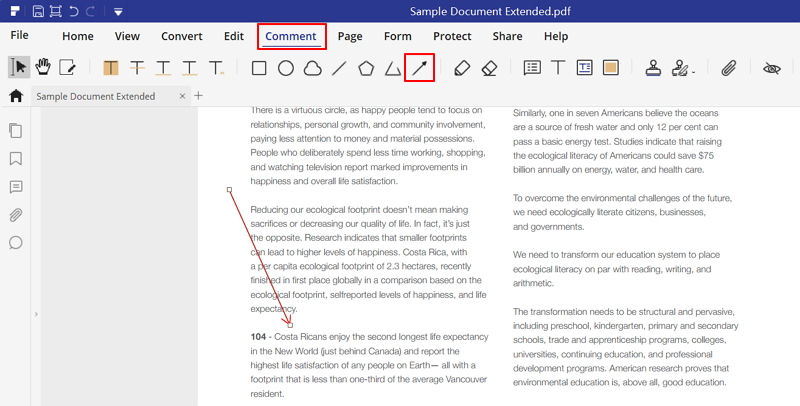Choose the Polygon shape tool
The width and height of the screenshot is (800, 406).
366,68
